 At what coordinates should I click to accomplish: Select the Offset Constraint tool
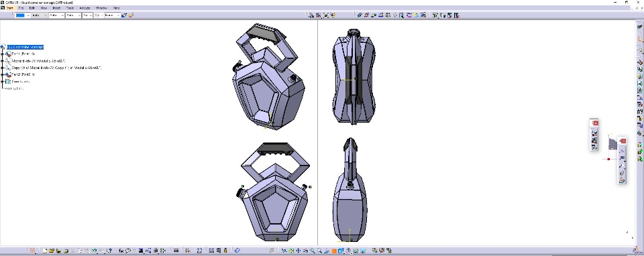point(374,15)
